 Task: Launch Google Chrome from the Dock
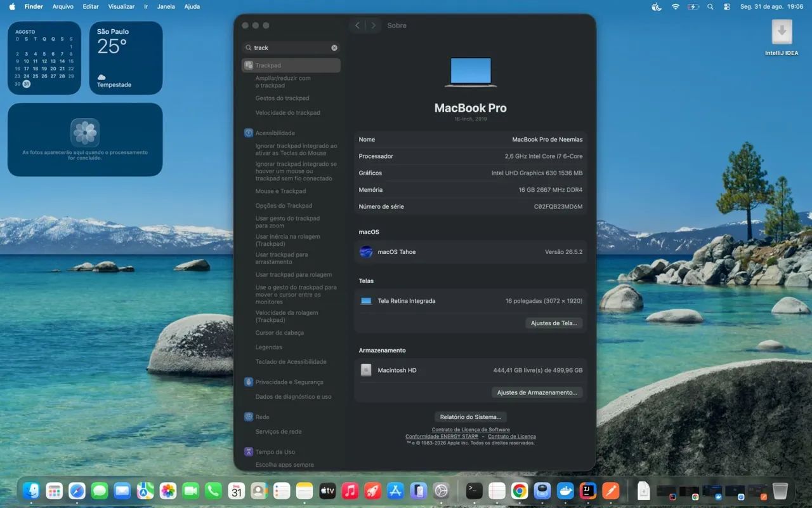point(520,491)
